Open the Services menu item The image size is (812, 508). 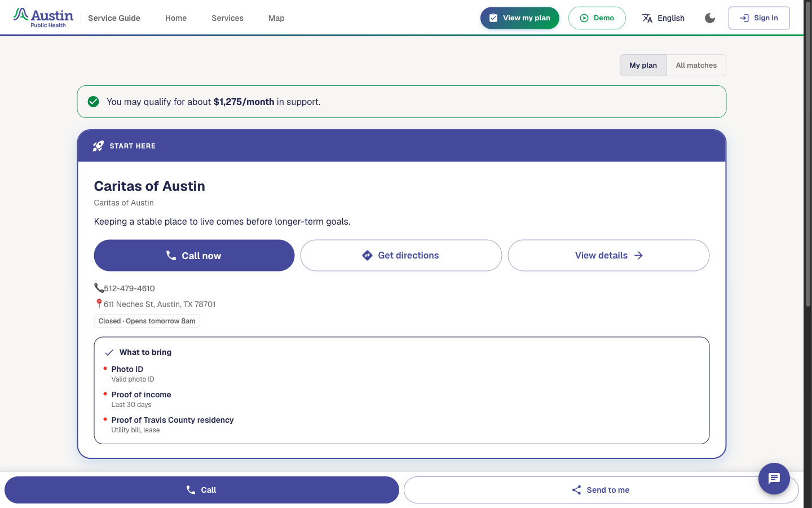coord(228,18)
